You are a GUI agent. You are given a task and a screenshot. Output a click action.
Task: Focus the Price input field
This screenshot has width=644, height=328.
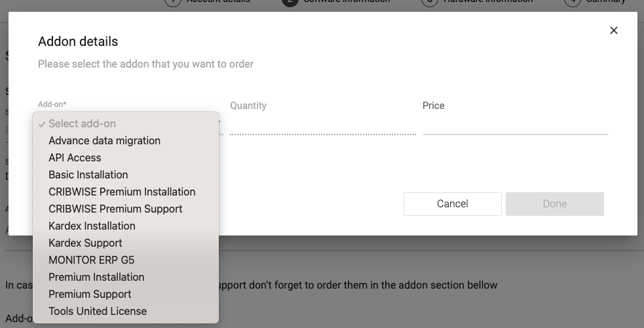point(515,124)
